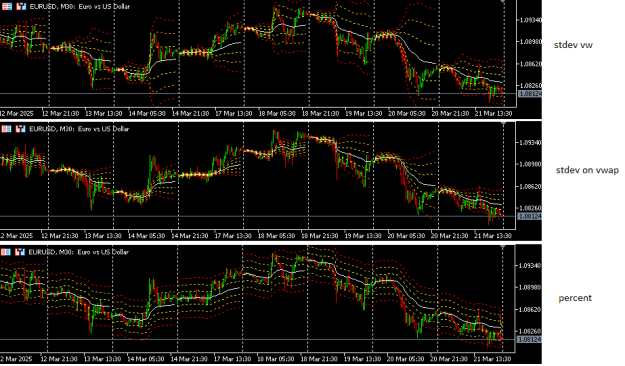
Task: Click '20 Mar 05:30' time label in stdev on vwap chart
Action: pyautogui.click(x=406, y=236)
